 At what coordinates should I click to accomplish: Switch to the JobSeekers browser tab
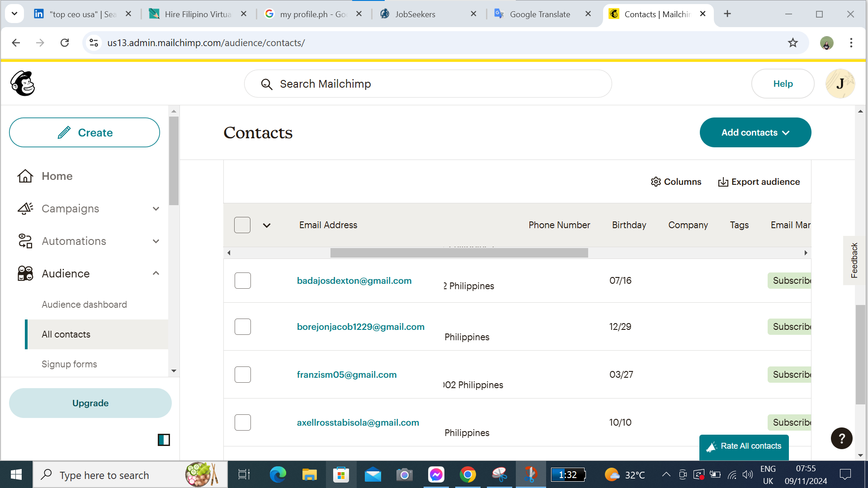point(415,14)
